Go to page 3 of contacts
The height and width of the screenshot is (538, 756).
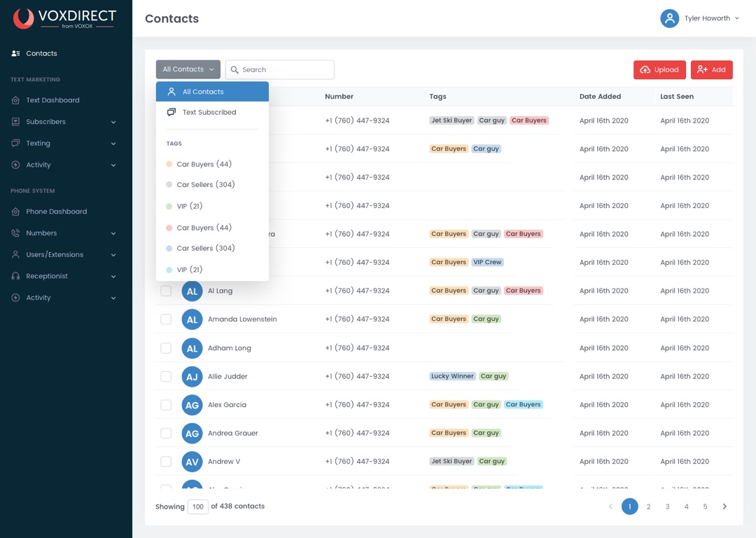pos(667,506)
